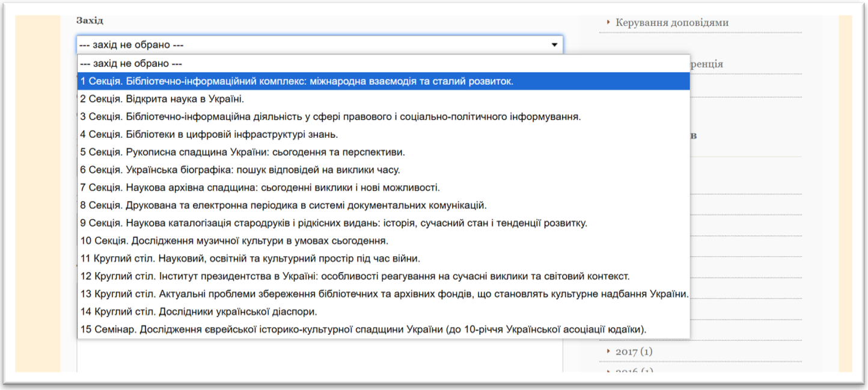This screenshot has width=868, height=390.
Task: Select 4 Секція Бібліотеки в цифровій інфраструктурі
Action: click(209, 134)
